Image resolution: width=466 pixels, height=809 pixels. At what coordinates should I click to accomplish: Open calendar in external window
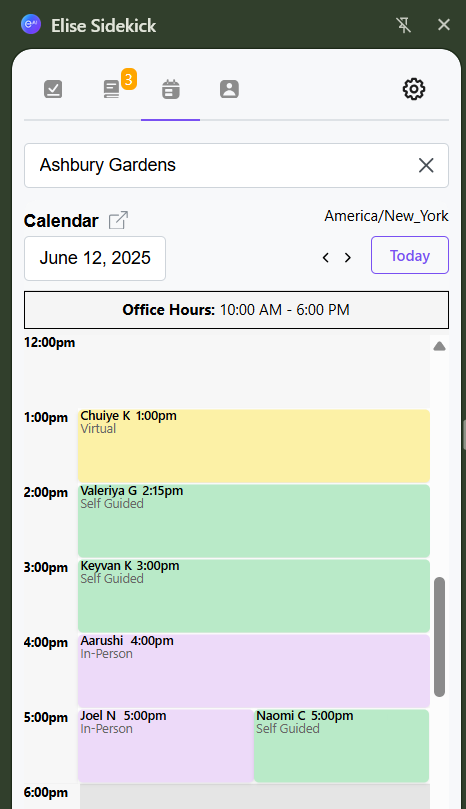[x=118, y=220]
